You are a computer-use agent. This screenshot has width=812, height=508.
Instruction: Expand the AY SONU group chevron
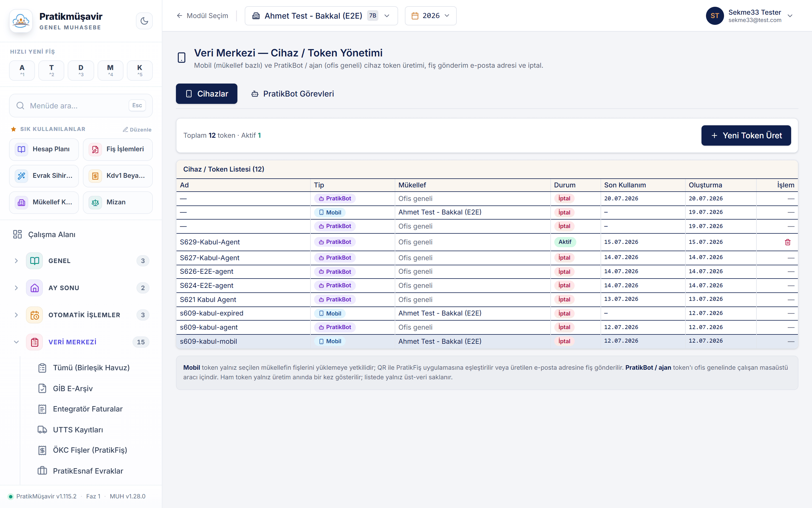pyautogui.click(x=16, y=288)
